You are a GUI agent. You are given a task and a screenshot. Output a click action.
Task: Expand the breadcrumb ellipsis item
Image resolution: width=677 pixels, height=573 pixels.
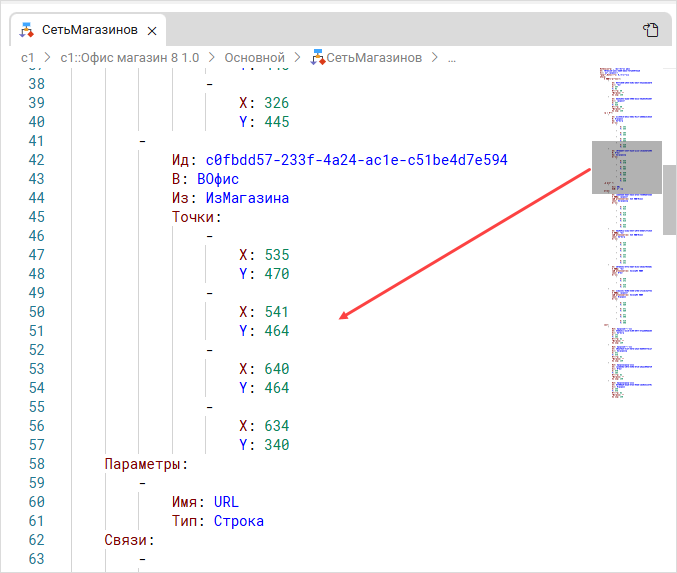[x=451, y=58]
